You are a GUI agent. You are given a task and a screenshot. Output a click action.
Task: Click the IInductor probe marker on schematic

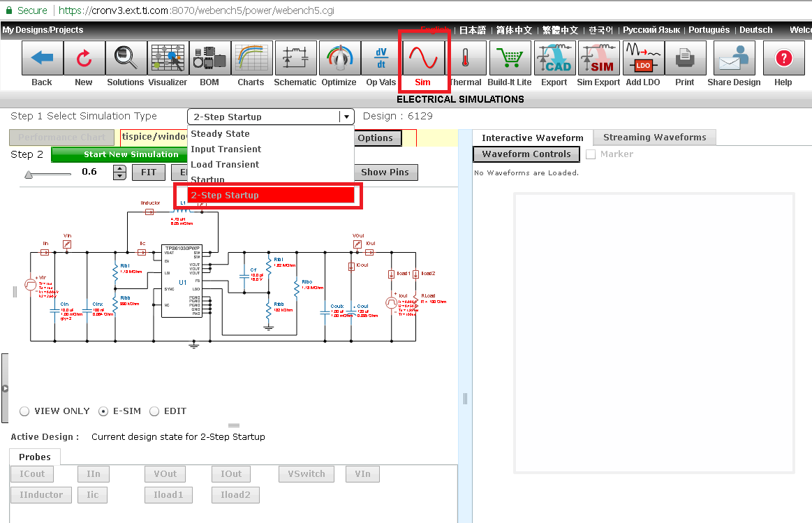click(x=149, y=212)
